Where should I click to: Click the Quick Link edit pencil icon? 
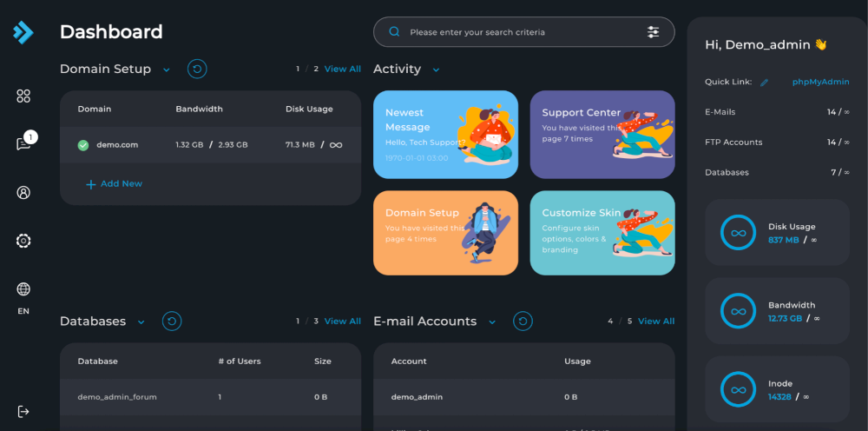point(764,83)
